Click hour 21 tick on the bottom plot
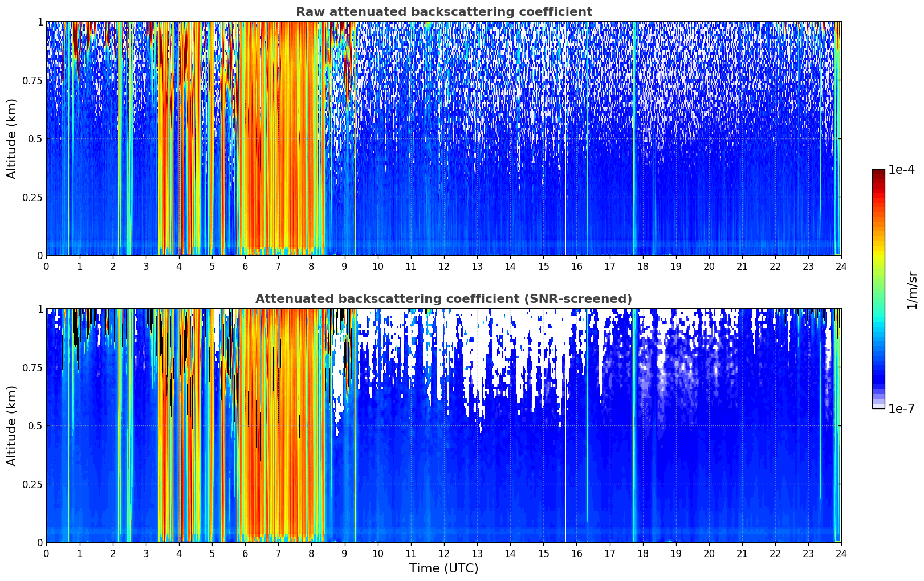The image size is (924, 581). [x=742, y=553]
